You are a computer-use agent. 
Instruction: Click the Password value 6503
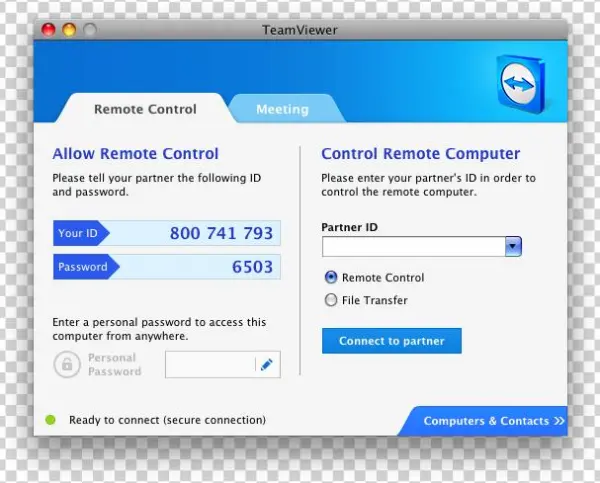253,267
